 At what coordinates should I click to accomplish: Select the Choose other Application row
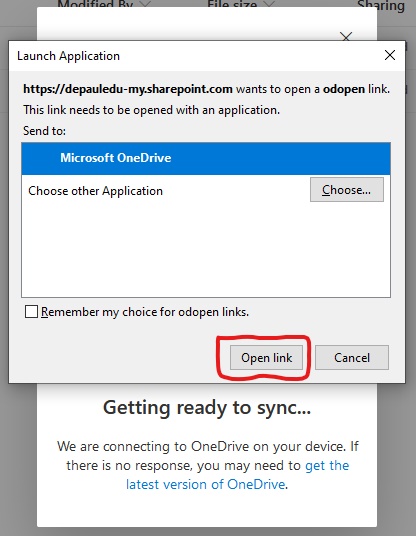tap(206, 190)
